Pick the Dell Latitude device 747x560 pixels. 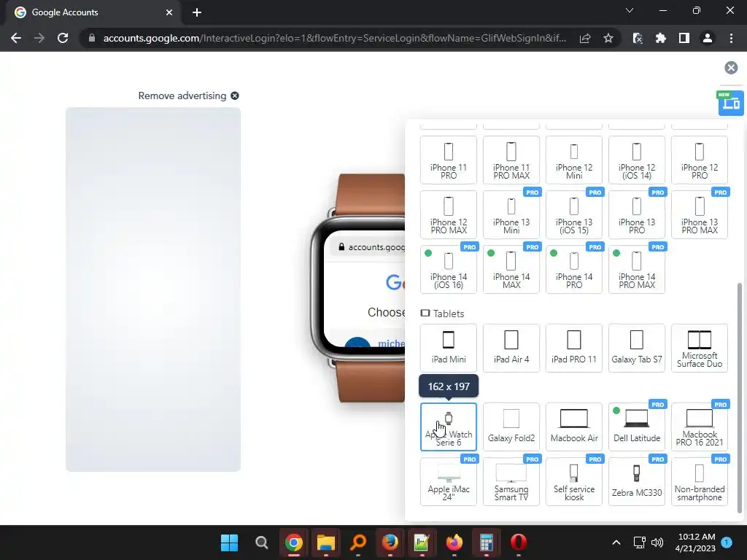coord(636,427)
